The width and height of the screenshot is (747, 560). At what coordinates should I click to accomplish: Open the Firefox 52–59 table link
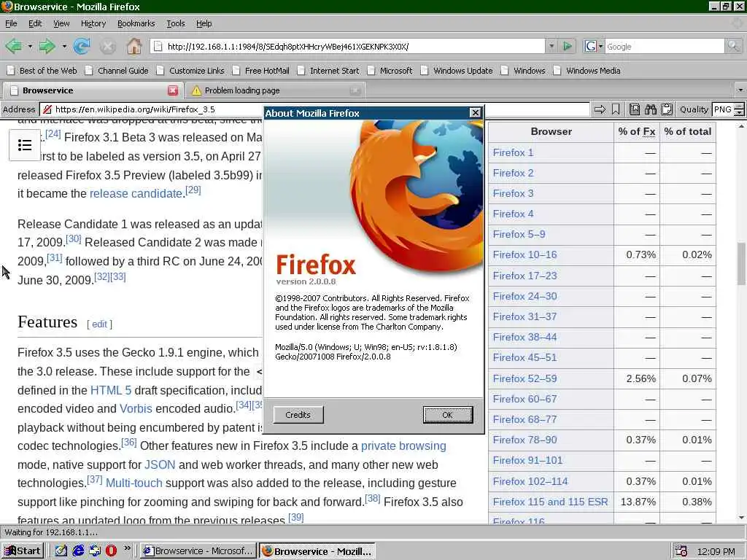[x=525, y=379]
